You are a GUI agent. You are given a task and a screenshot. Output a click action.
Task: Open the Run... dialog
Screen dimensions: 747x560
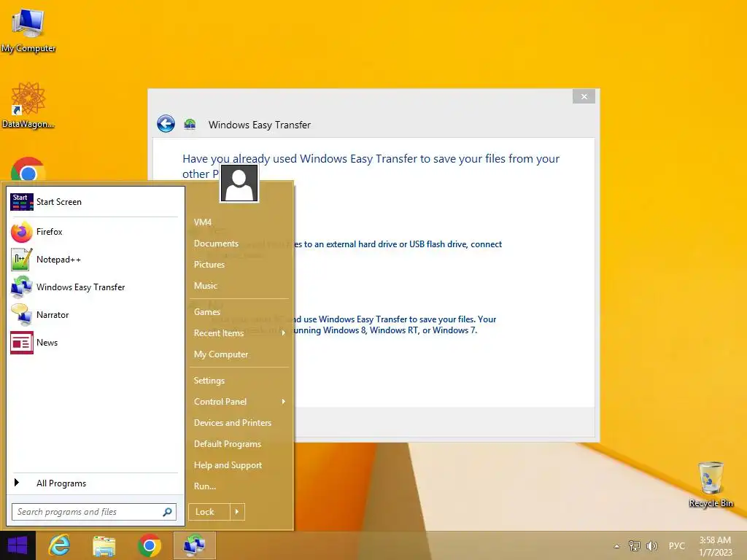tap(205, 486)
